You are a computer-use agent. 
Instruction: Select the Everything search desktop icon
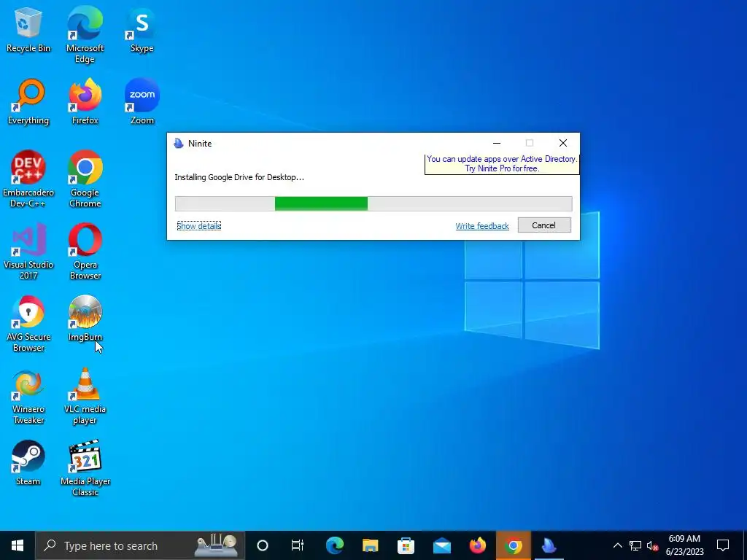[28, 102]
